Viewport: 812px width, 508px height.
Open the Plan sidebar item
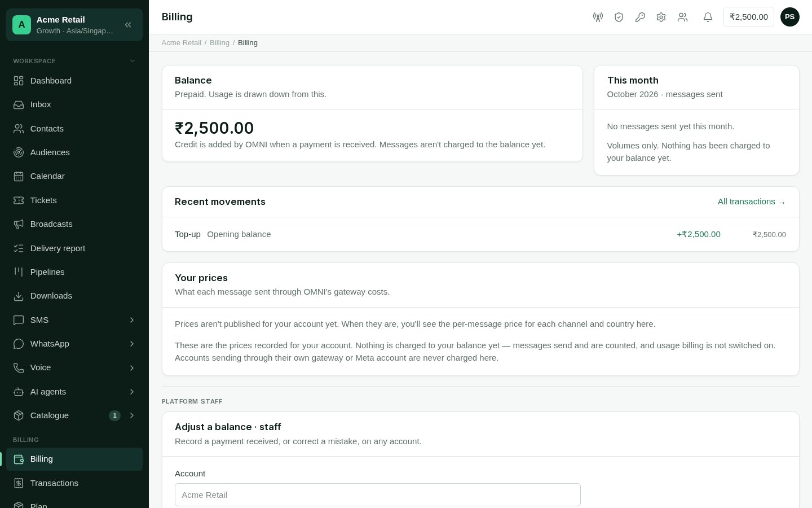coord(74,502)
